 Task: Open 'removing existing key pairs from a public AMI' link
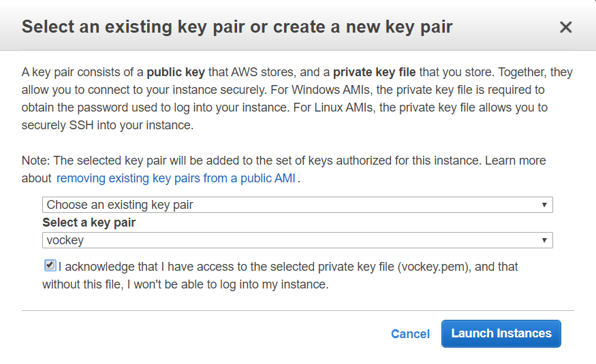pos(177,179)
